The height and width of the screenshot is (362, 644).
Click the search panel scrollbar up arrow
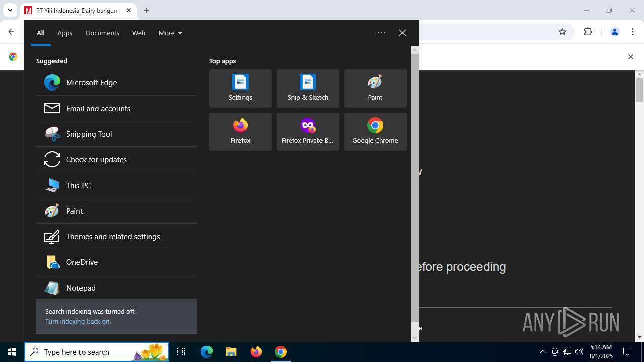(x=415, y=50)
